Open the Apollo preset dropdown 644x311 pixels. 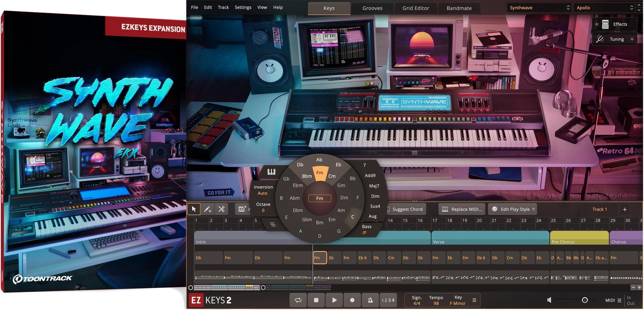(605, 8)
